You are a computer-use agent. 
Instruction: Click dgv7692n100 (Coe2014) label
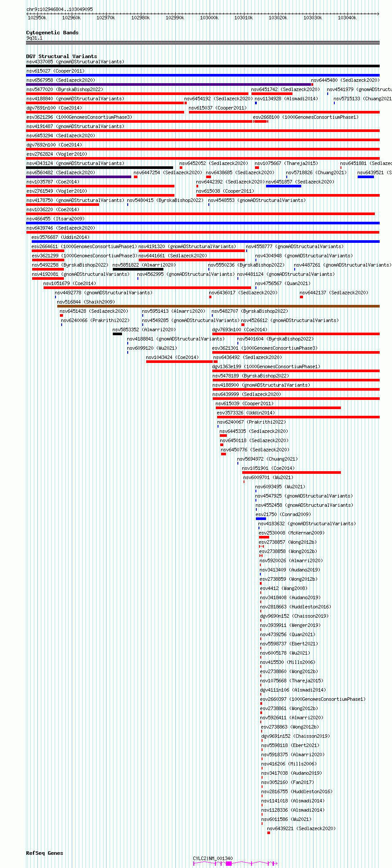pos(54,145)
